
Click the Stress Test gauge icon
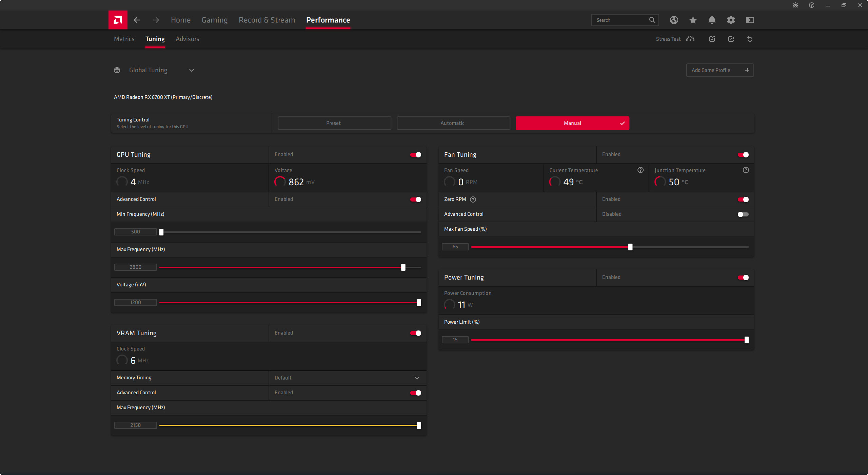point(690,39)
